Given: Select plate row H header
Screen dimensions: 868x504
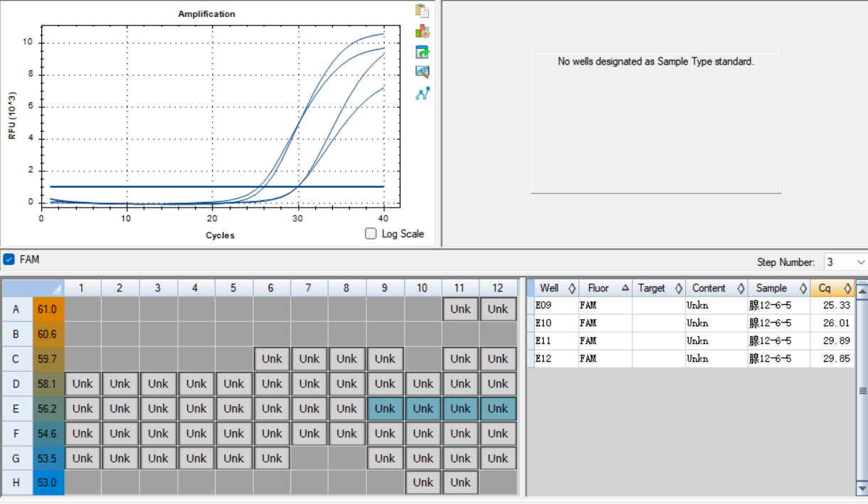Looking at the screenshot, I should coord(16,483).
